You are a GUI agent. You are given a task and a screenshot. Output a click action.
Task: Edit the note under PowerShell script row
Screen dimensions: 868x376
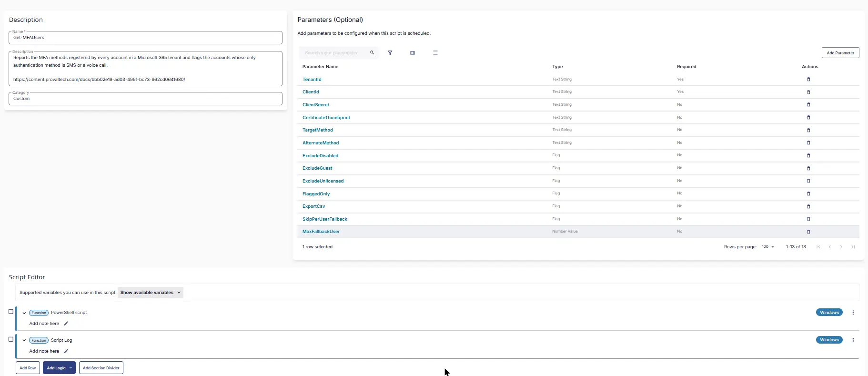pos(66,324)
